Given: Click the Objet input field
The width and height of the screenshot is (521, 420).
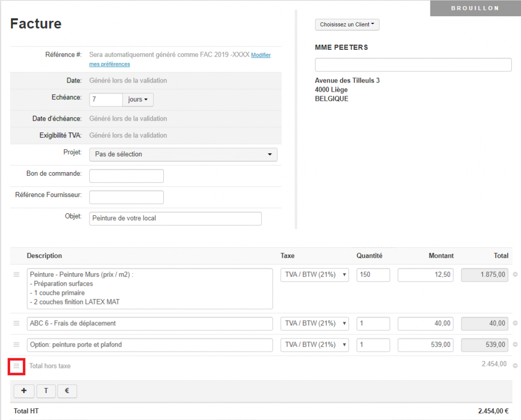Looking at the screenshot, I should [175, 218].
